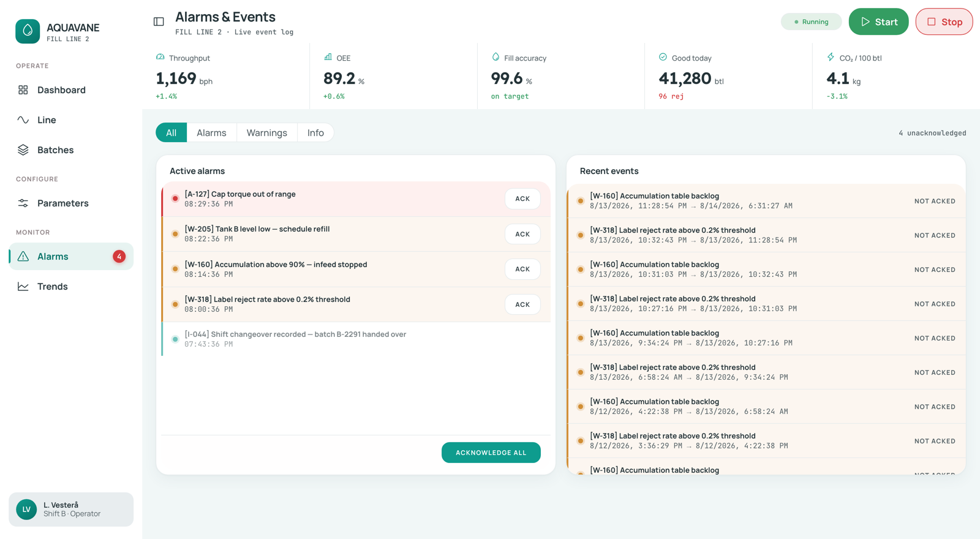Click the OEE 89.2 % value

click(344, 78)
